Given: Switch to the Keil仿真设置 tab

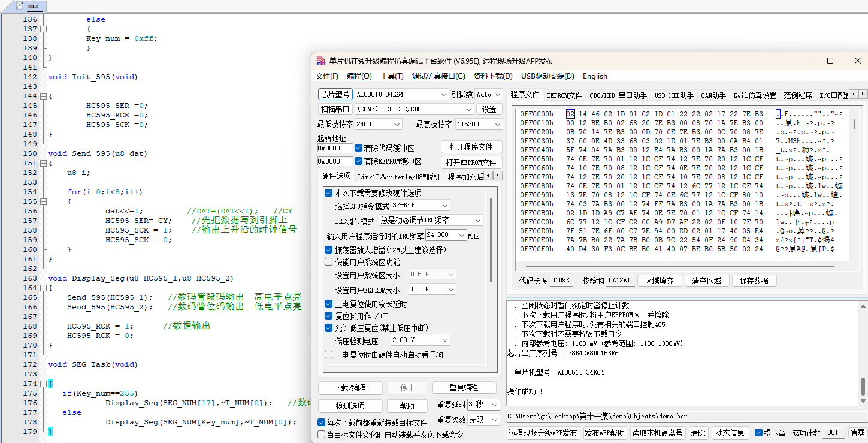Looking at the screenshot, I should pyautogui.click(x=755, y=95).
